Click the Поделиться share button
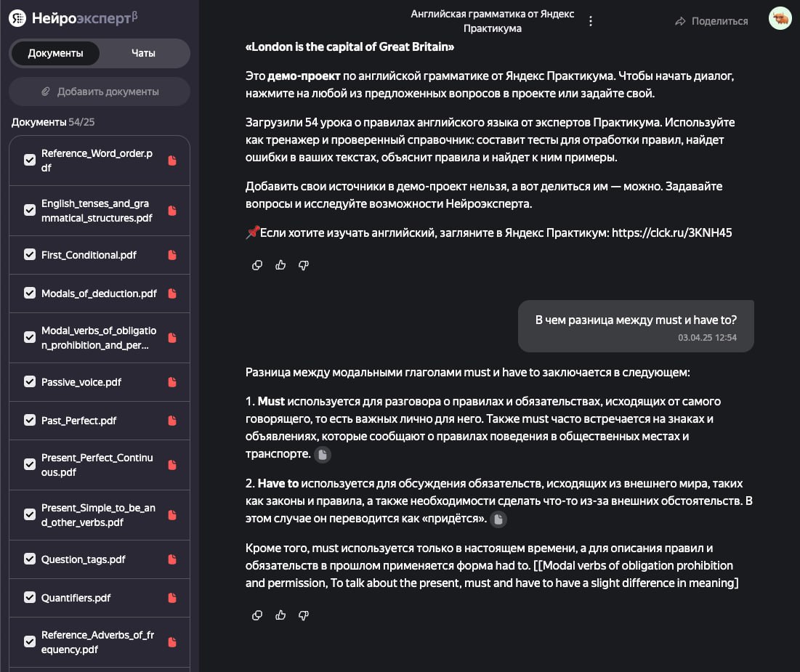 (712, 21)
